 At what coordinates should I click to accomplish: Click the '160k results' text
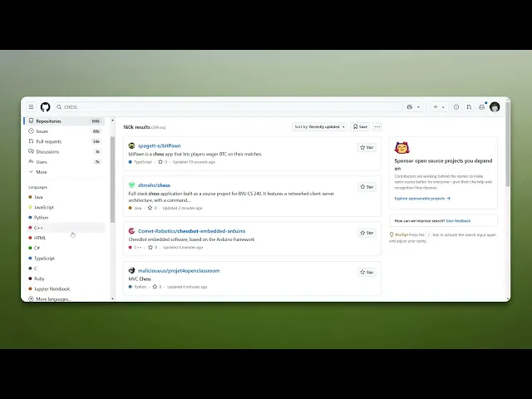(x=136, y=127)
